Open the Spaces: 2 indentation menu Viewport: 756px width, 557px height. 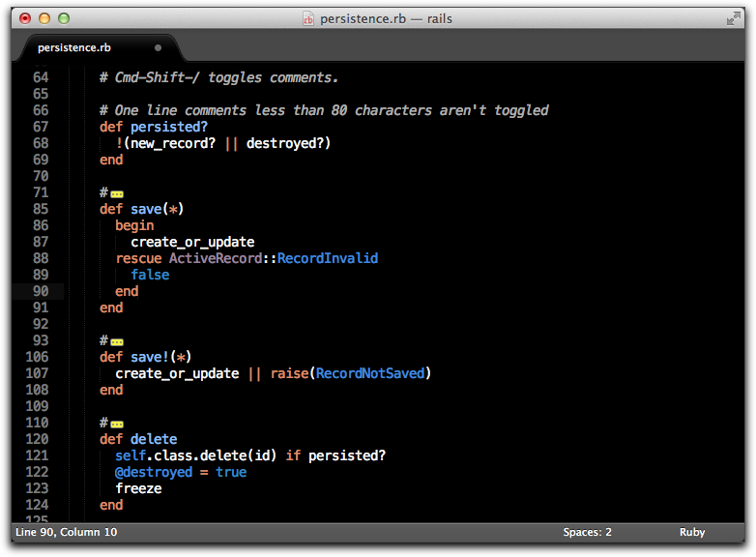point(587,532)
